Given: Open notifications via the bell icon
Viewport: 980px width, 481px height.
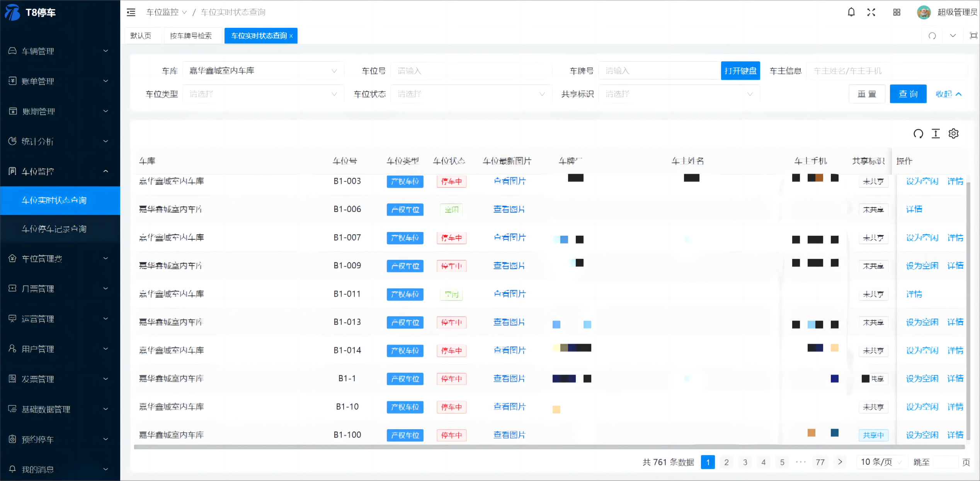Looking at the screenshot, I should (851, 12).
